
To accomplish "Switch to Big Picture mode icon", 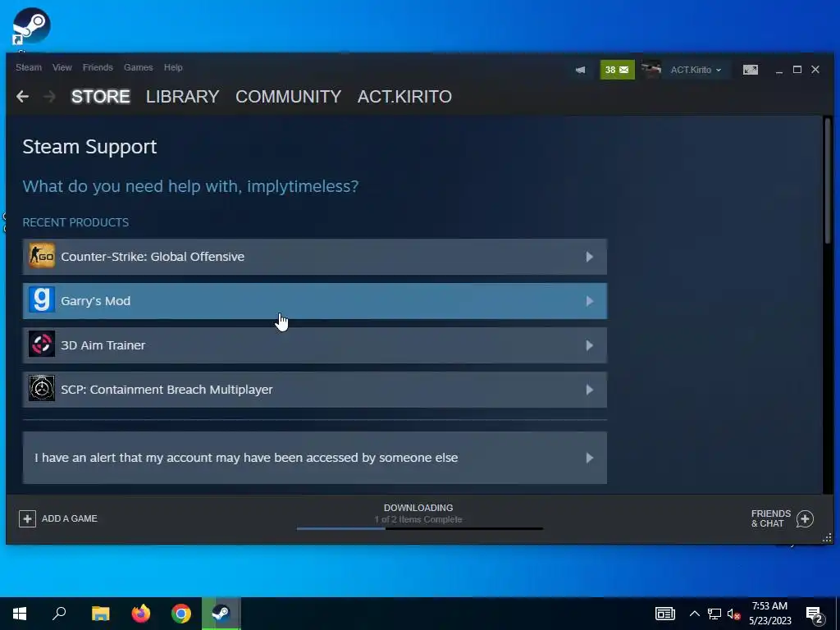I will [x=750, y=70].
